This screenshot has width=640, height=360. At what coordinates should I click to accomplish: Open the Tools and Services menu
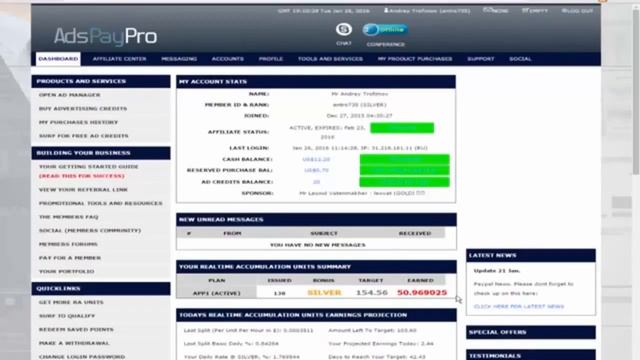(x=330, y=59)
